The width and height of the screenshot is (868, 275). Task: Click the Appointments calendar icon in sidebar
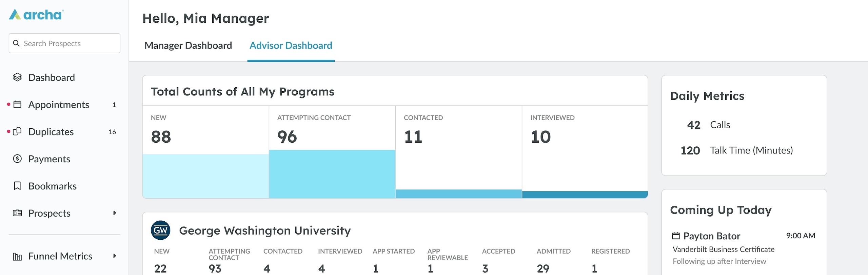pos(17,105)
